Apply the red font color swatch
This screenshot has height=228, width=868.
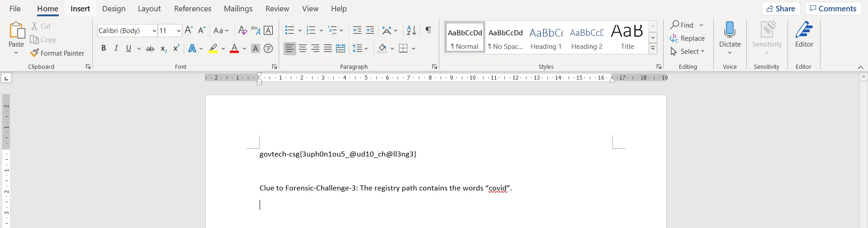coord(234,48)
